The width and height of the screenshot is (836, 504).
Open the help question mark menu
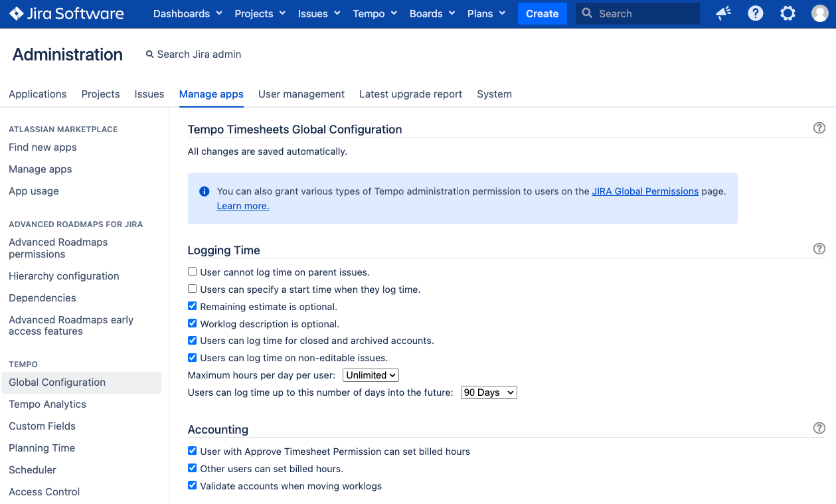coord(755,13)
